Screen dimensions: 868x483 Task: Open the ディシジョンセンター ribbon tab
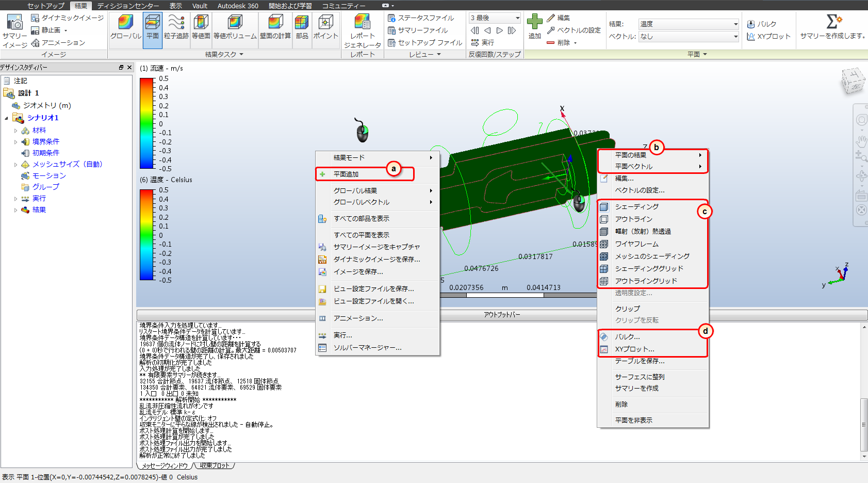[128, 6]
